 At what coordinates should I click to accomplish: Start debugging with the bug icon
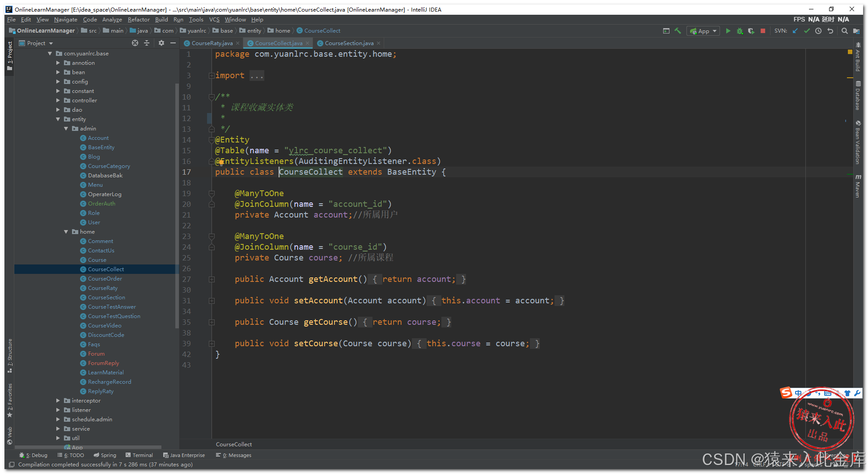pyautogui.click(x=740, y=31)
